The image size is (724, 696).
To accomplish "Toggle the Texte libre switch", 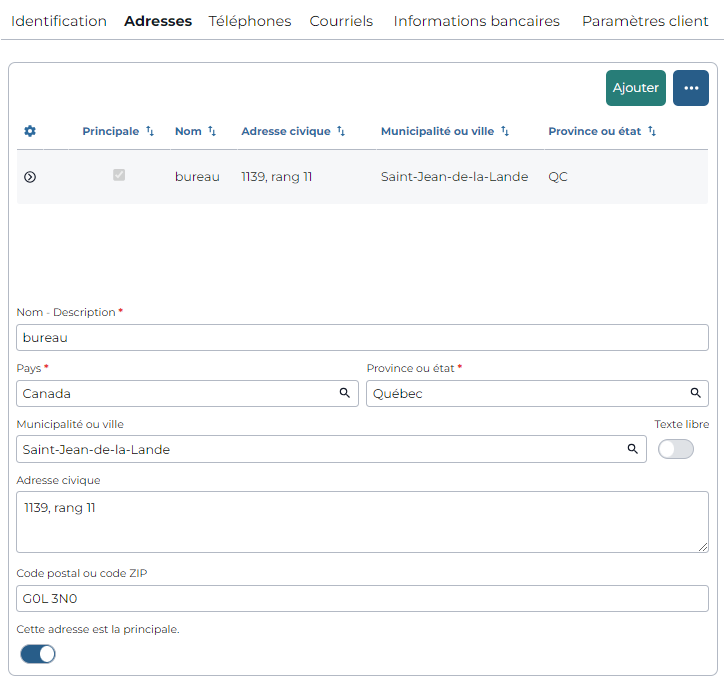I will pyautogui.click(x=676, y=449).
